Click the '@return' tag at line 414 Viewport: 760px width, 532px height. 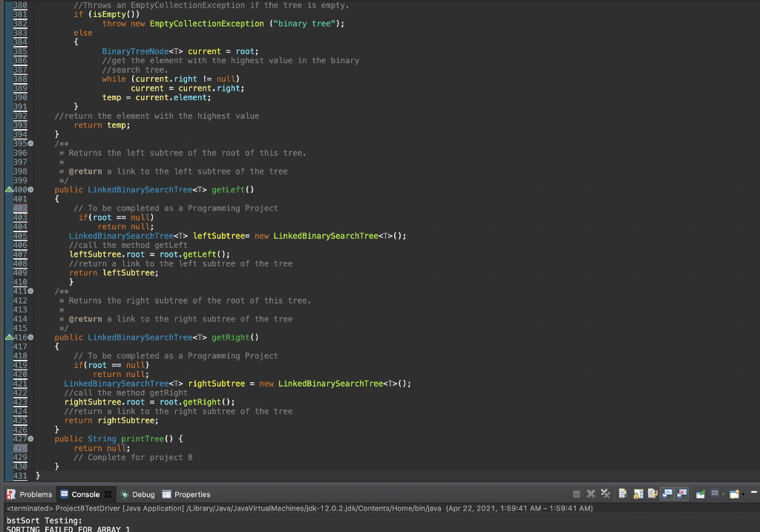point(85,319)
